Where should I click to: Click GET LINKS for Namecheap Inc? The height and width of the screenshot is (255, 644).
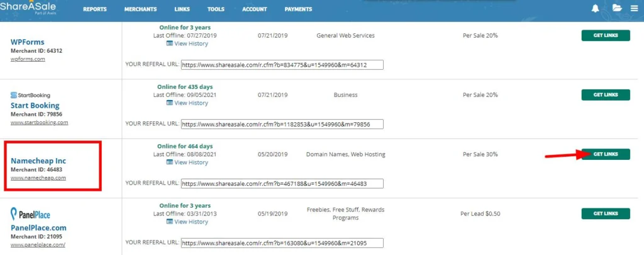click(x=606, y=154)
